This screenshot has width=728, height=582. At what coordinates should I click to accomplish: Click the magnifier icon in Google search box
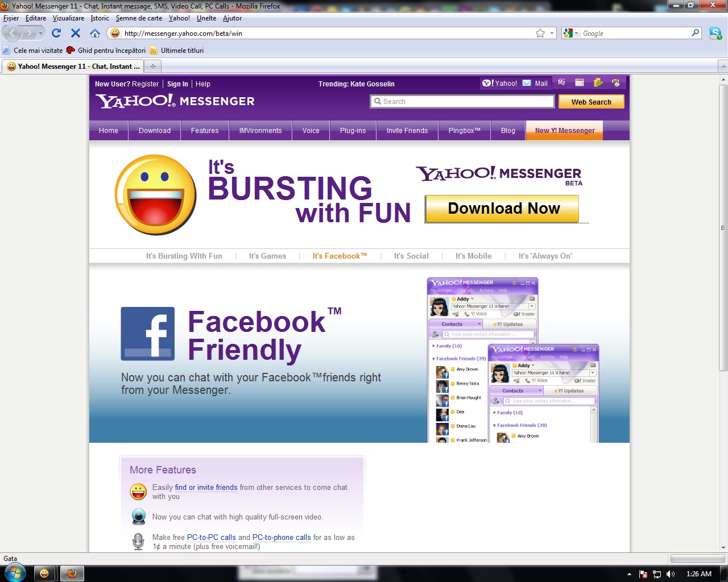tap(695, 33)
